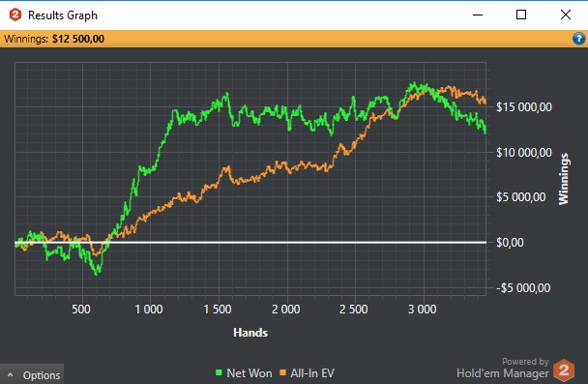Click the Winnings: $12 500,00 summary text
Viewport: 588px width, 384px height.
pos(54,39)
